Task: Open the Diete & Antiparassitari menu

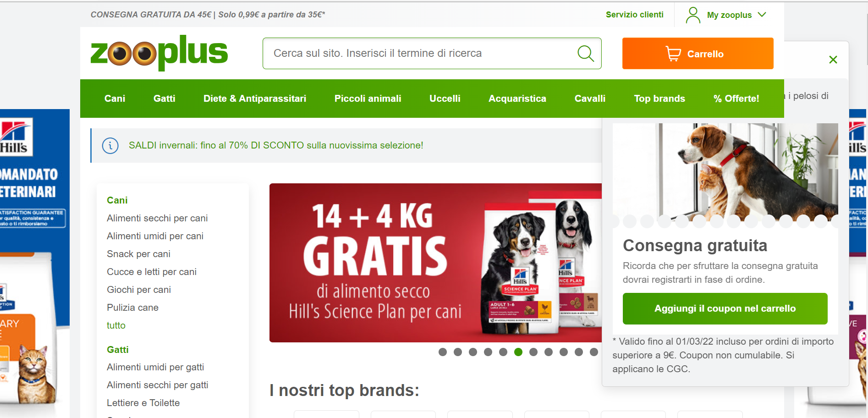Action: pos(255,99)
